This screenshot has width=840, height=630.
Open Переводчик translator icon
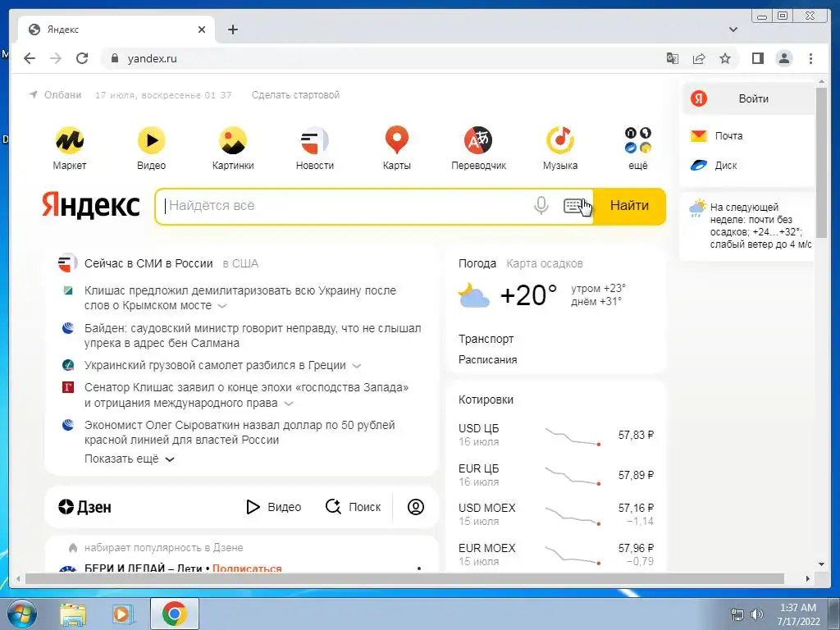(x=478, y=141)
